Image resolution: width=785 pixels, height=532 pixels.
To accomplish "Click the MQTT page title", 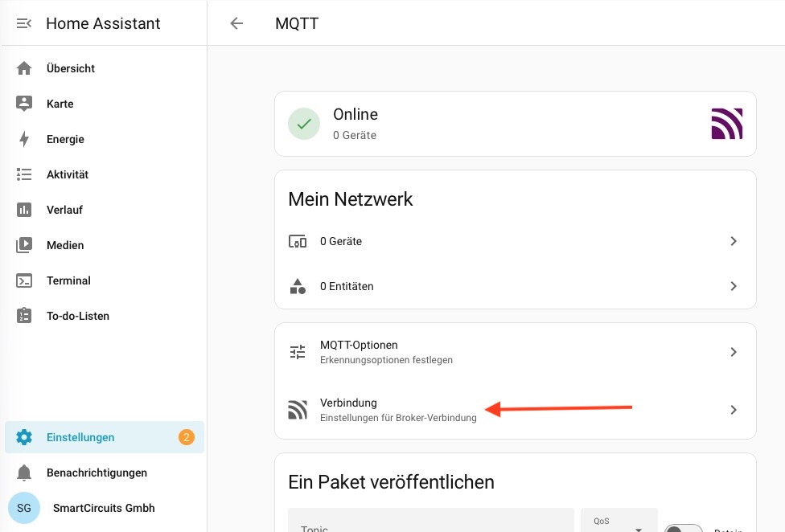I will 297,23.
